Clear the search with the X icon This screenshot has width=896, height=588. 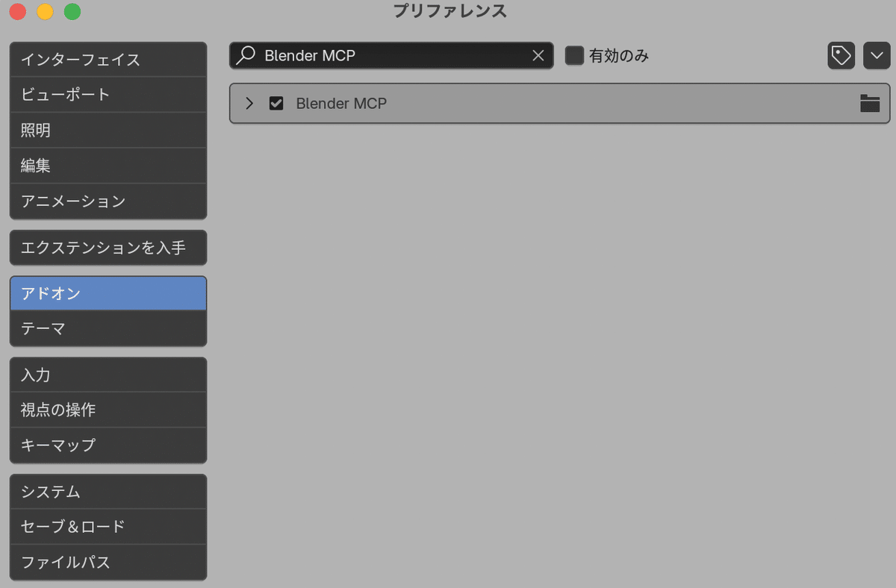pos(538,55)
